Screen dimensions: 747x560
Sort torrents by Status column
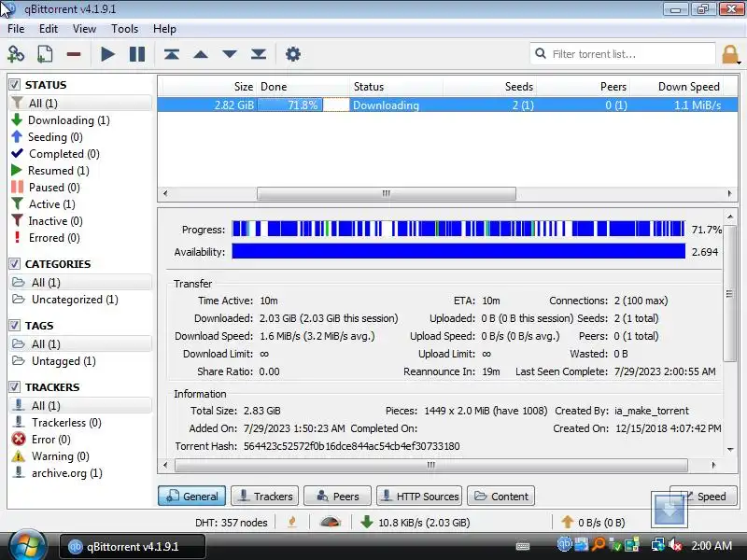(397, 87)
